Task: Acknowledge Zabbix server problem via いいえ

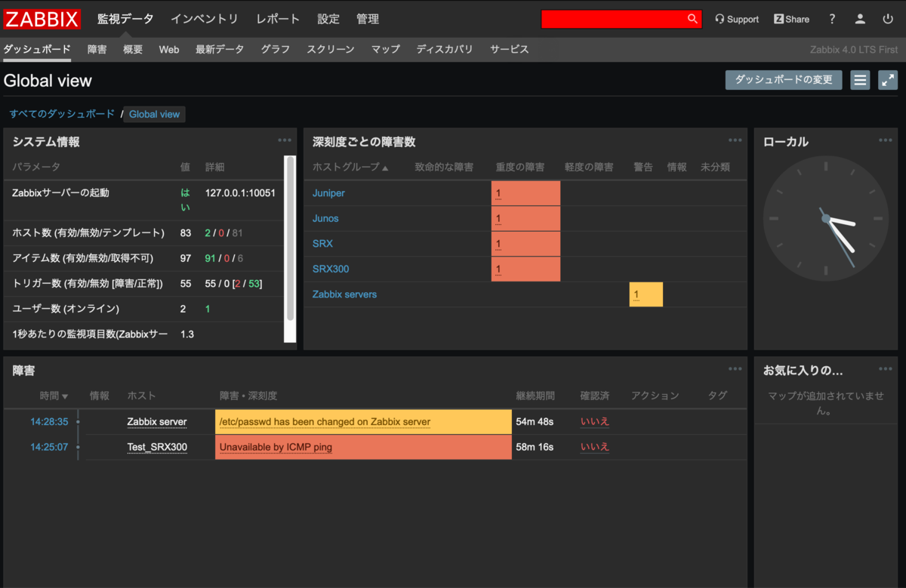Action: 595,422
